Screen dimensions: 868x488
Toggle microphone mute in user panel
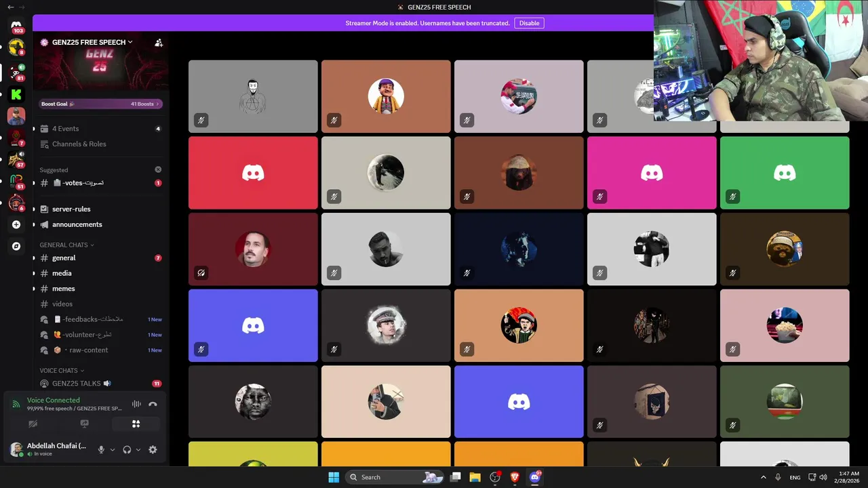coord(101,449)
